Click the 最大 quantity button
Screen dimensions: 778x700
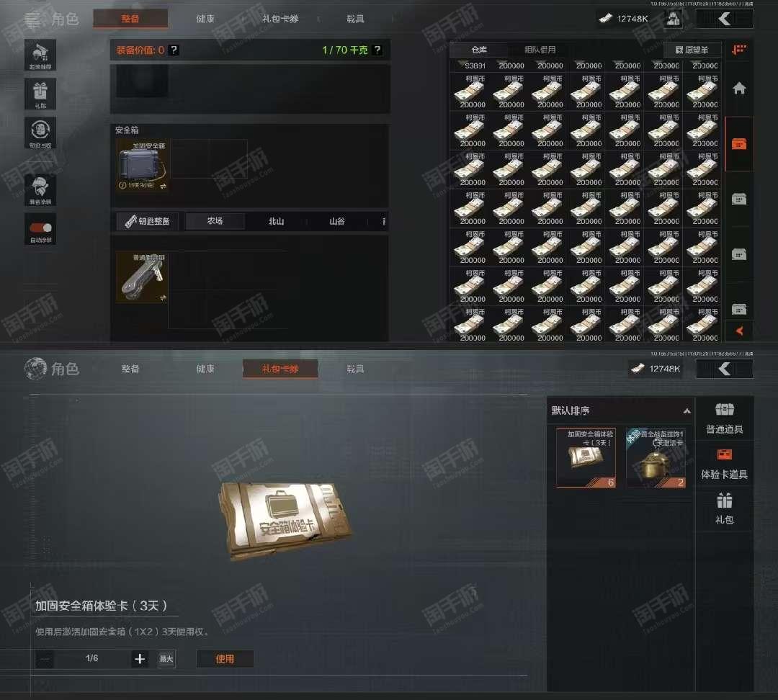point(166,659)
